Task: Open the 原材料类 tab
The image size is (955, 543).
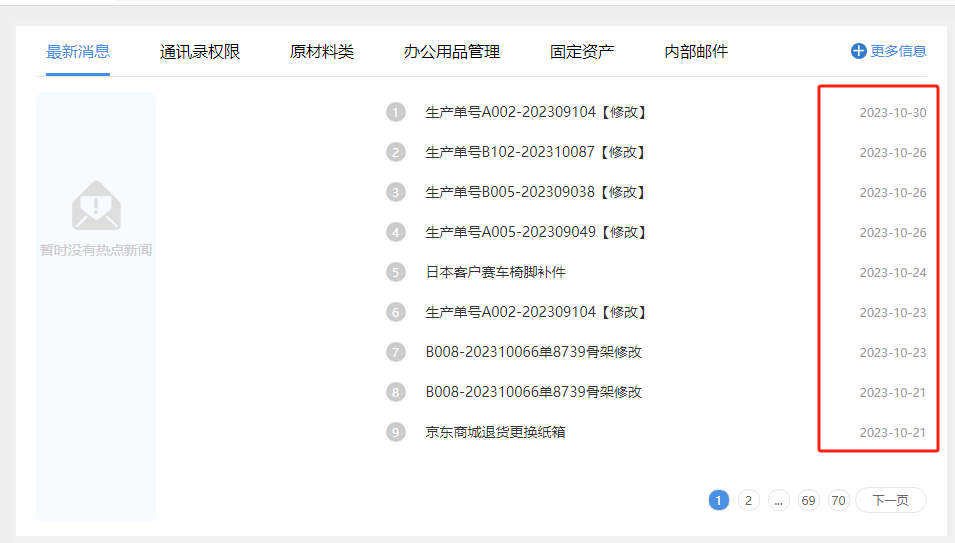Action: click(322, 52)
